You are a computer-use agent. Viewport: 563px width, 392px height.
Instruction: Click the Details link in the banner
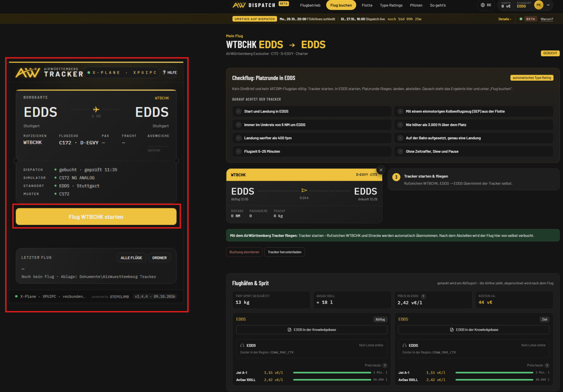pyautogui.click(x=504, y=19)
